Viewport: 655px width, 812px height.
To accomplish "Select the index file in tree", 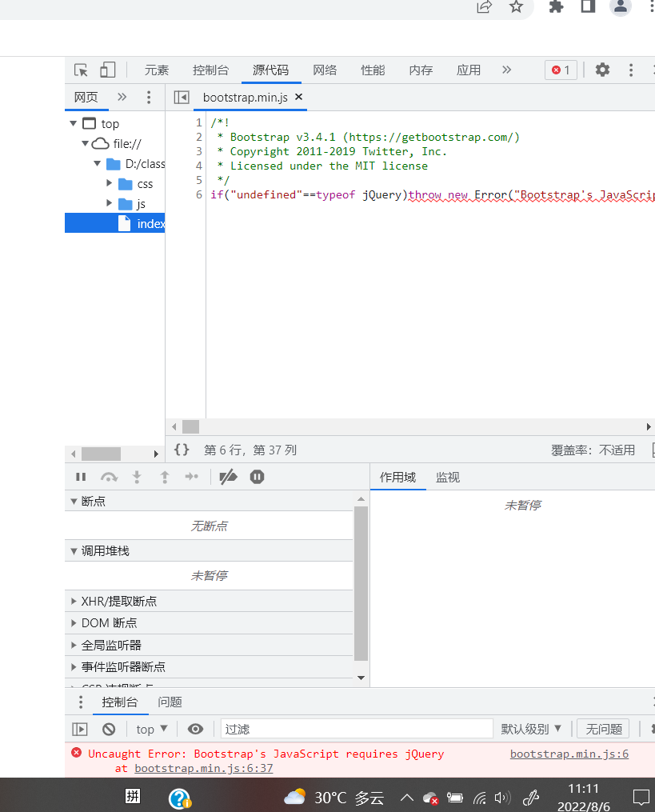I will (x=115, y=223).
